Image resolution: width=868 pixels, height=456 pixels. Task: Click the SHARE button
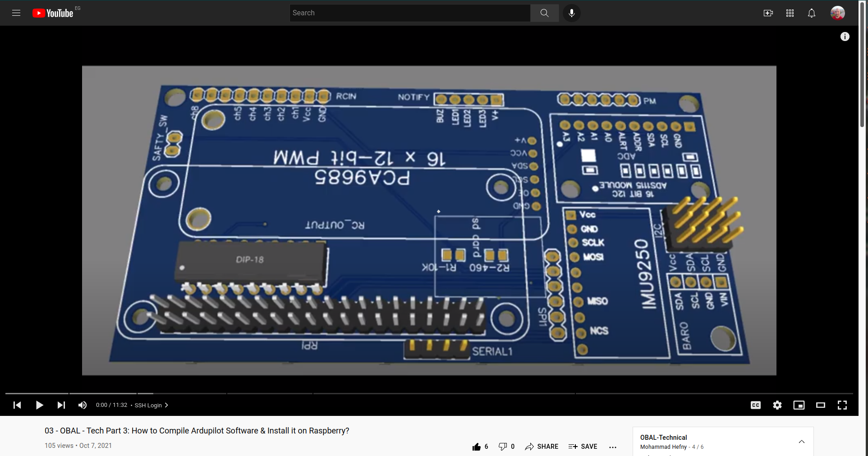click(x=542, y=447)
